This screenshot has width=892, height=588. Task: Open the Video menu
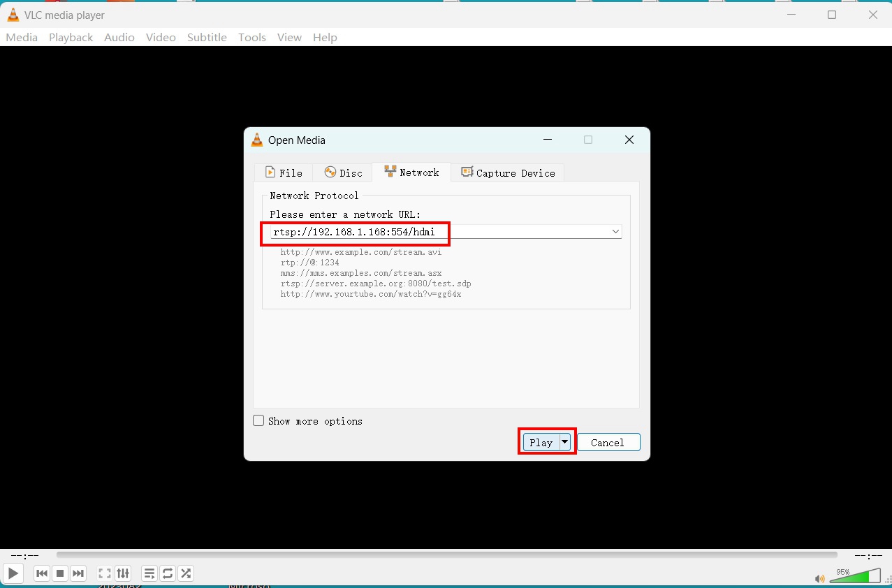point(161,37)
